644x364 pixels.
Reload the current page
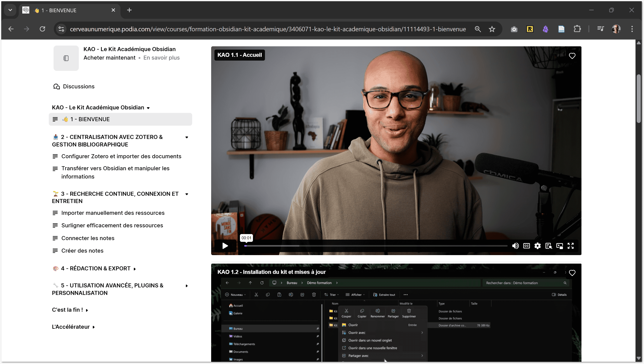(43, 29)
